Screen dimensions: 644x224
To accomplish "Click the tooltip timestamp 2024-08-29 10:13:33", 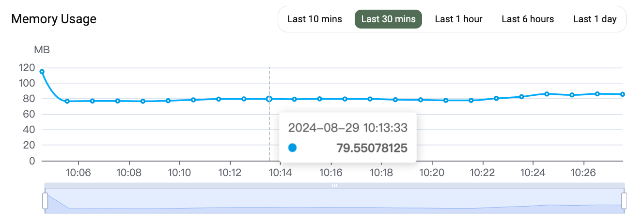I will [347, 128].
